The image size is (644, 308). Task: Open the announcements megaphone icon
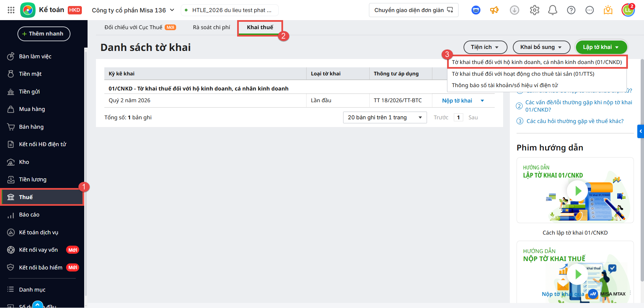[x=494, y=10]
